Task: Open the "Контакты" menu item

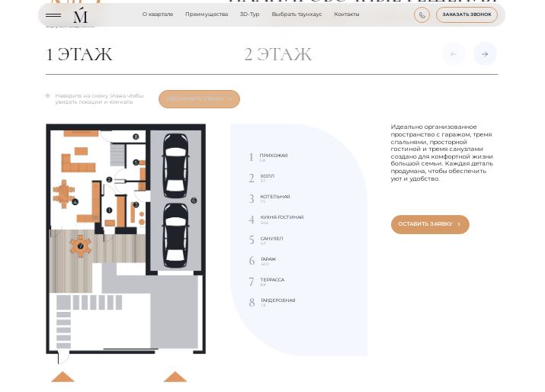Action: coord(347,14)
